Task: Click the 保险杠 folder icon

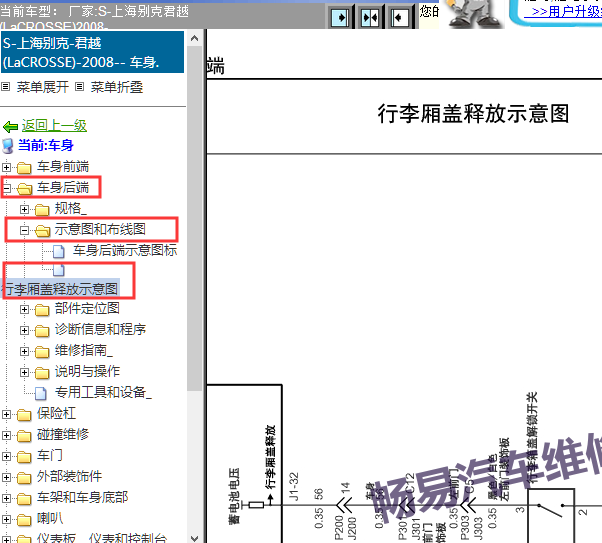Action: pos(24,415)
